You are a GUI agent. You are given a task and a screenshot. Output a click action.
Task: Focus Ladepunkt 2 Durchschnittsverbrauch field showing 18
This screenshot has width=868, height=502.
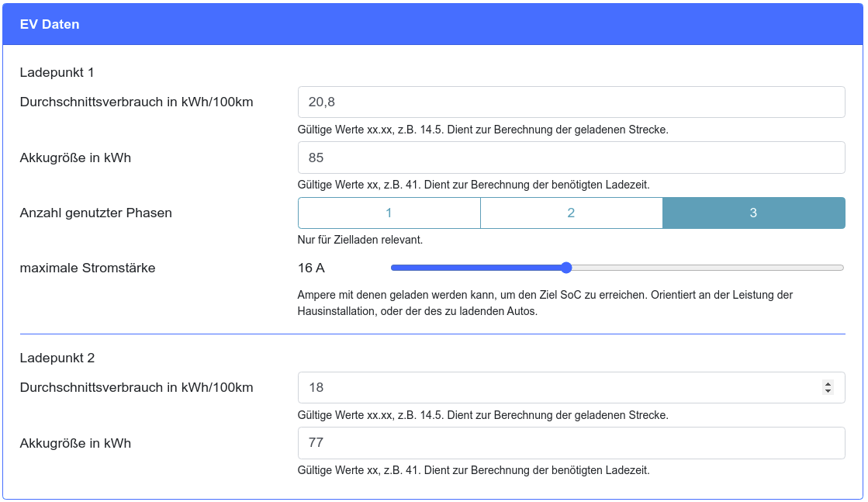coord(558,387)
